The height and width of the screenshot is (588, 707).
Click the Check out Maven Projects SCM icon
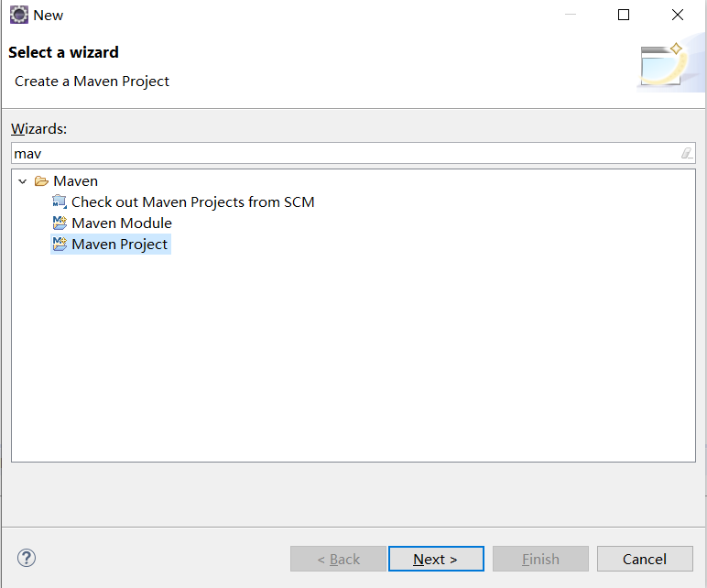[x=60, y=202]
